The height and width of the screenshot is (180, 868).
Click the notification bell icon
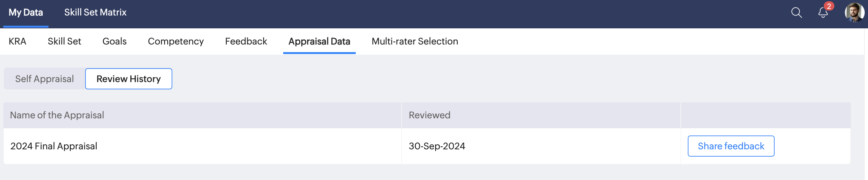pyautogui.click(x=822, y=14)
